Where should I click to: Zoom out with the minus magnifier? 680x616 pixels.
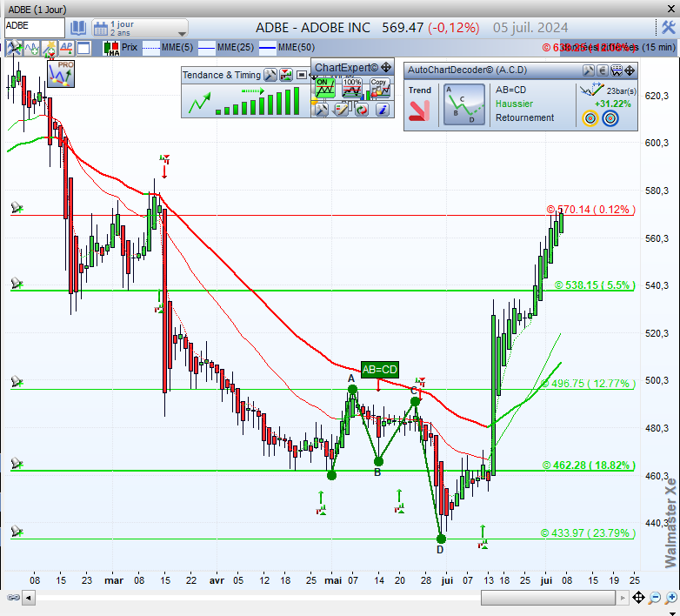click(x=655, y=598)
